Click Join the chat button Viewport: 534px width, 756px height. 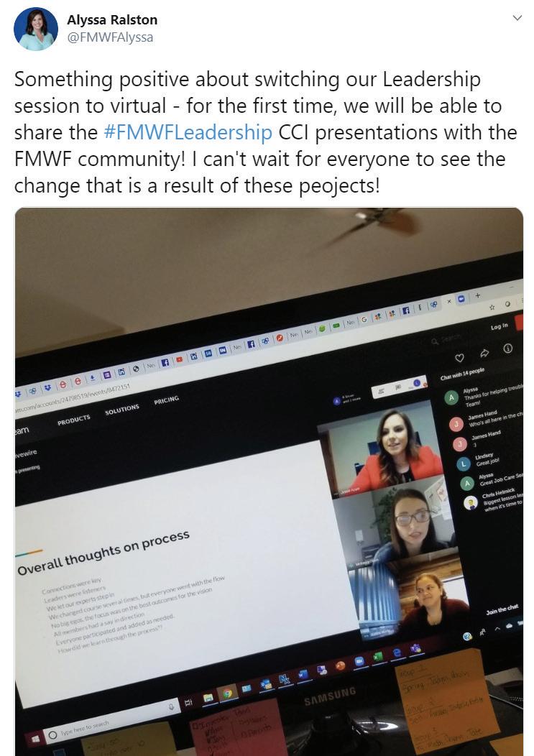tap(502, 609)
